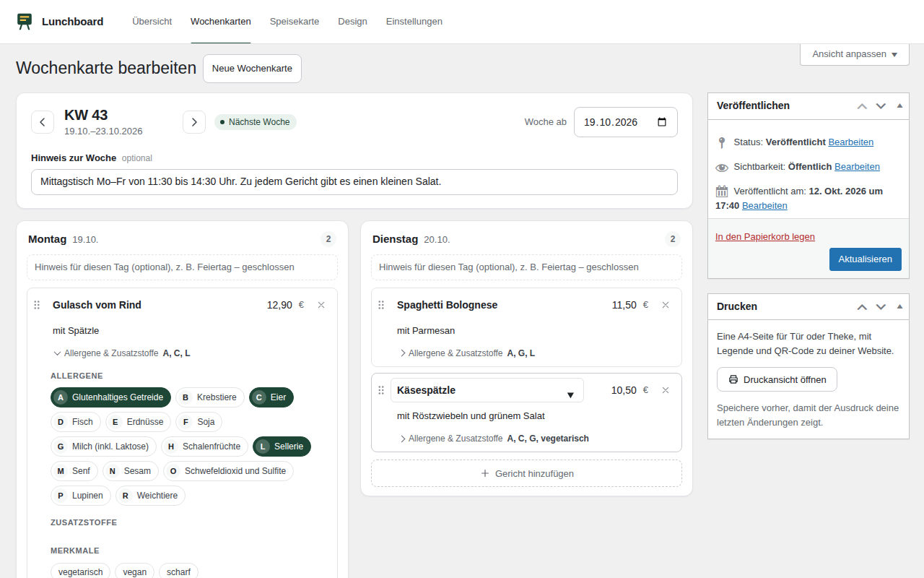Remove Gulasch vom Rind dish
This screenshot has height=578, width=924.
click(321, 305)
